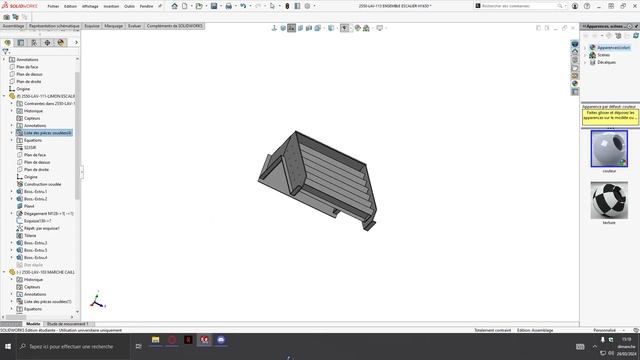Click the Home icon in the top toolbar
Viewport: 640px width, 360px height.
[x=174, y=6]
